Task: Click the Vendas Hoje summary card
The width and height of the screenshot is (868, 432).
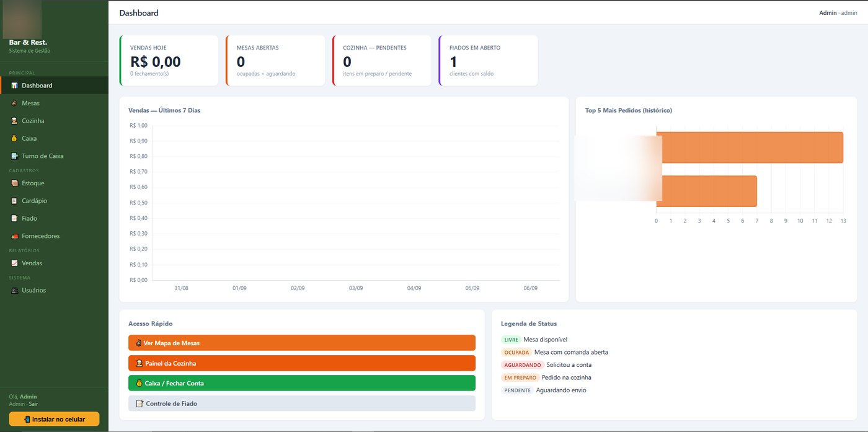Action: tap(169, 61)
